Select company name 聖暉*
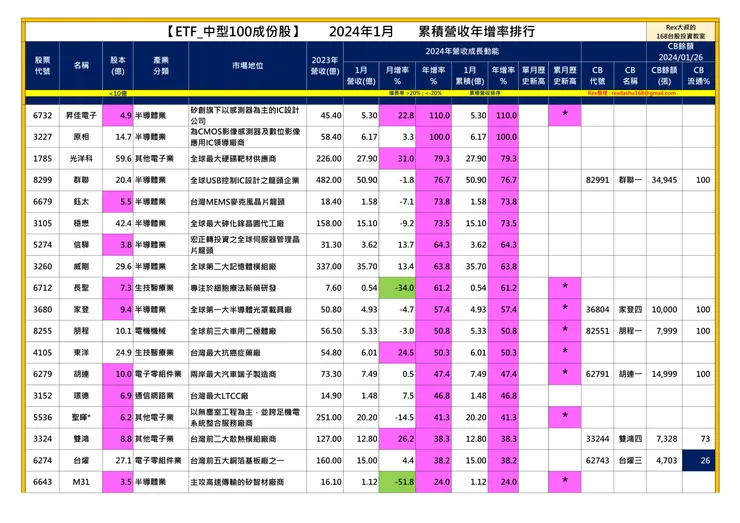740x523 pixels. [81, 417]
